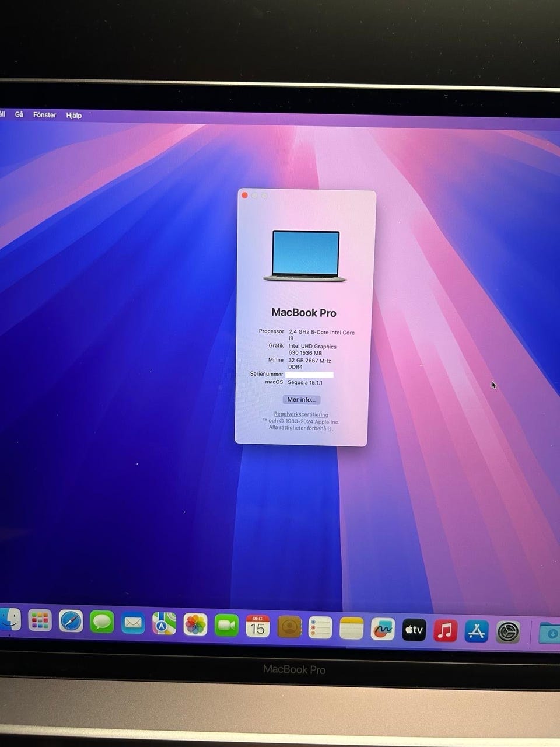The image size is (560, 747).
Task: Open the App Store in the Dock
Action: point(477,631)
